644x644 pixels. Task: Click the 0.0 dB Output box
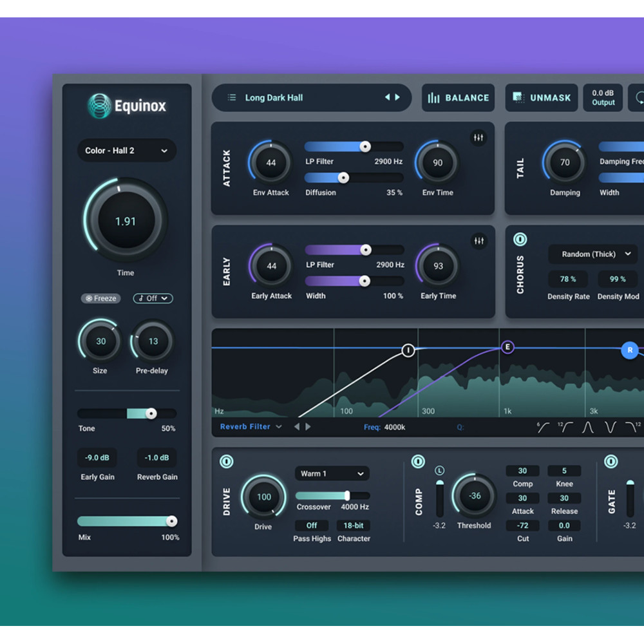(603, 98)
